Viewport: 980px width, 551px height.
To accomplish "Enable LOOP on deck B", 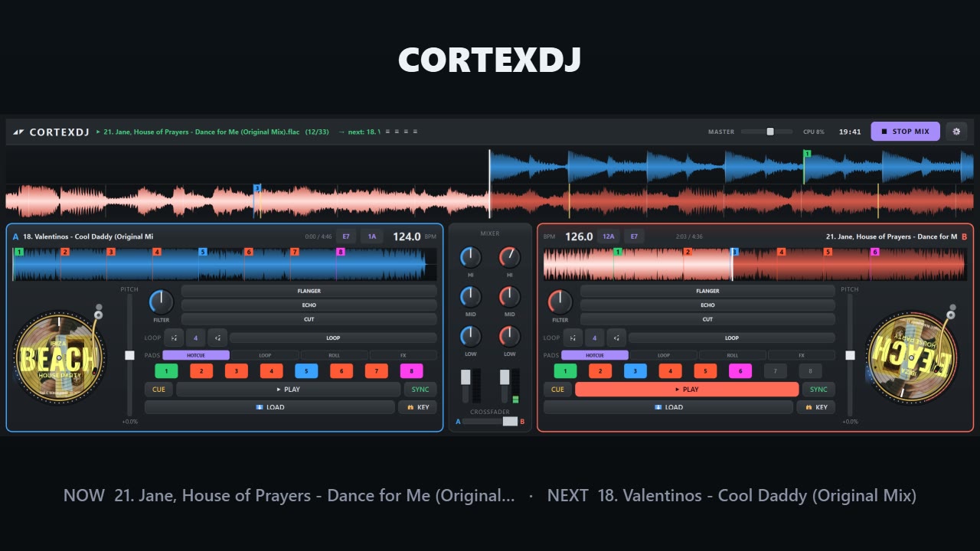I will [732, 337].
